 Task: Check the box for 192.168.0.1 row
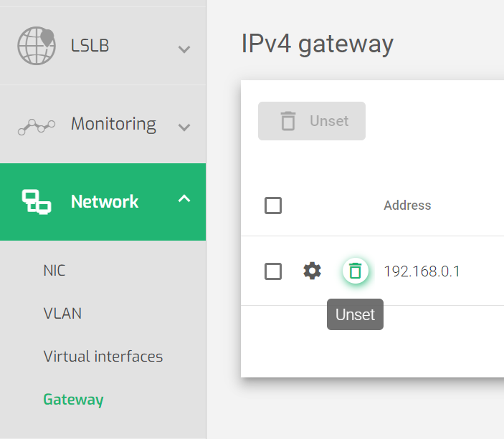point(273,271)
